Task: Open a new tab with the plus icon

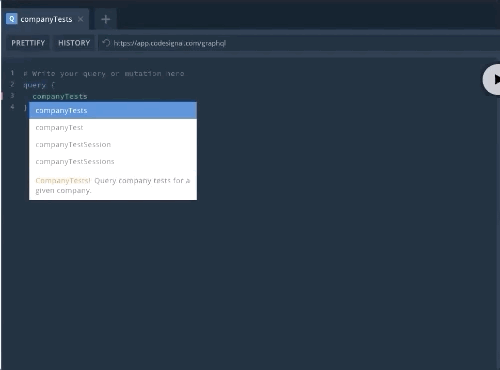Action: point(105,19)
